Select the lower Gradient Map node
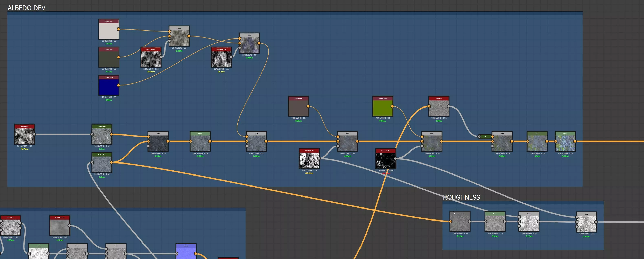 click(x=102, y=164)
